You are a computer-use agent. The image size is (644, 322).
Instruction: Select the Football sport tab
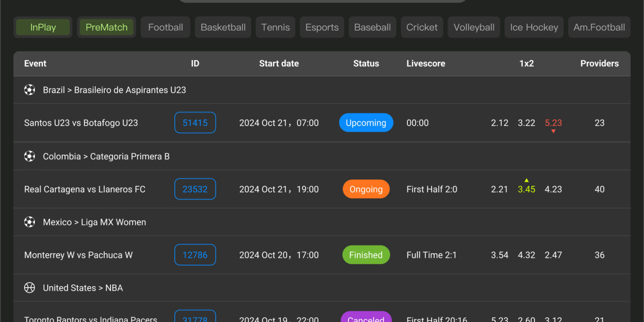(x=165, y=27)
